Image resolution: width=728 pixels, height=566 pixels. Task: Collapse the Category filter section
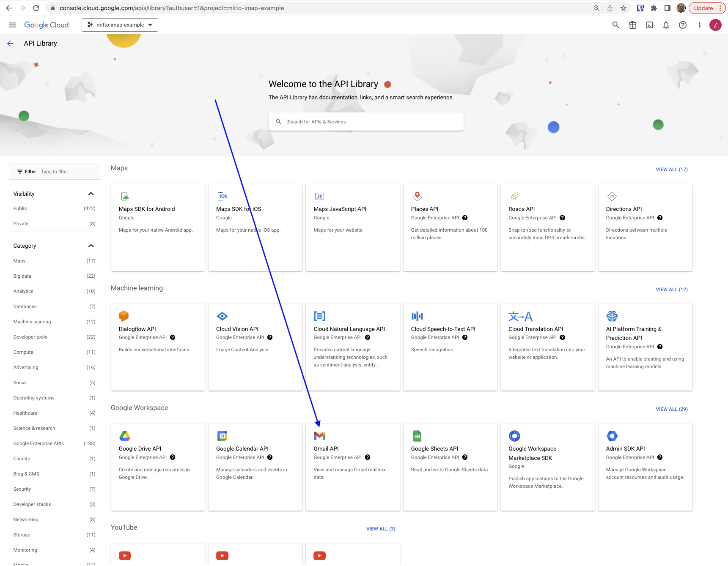tap(91, 246)
